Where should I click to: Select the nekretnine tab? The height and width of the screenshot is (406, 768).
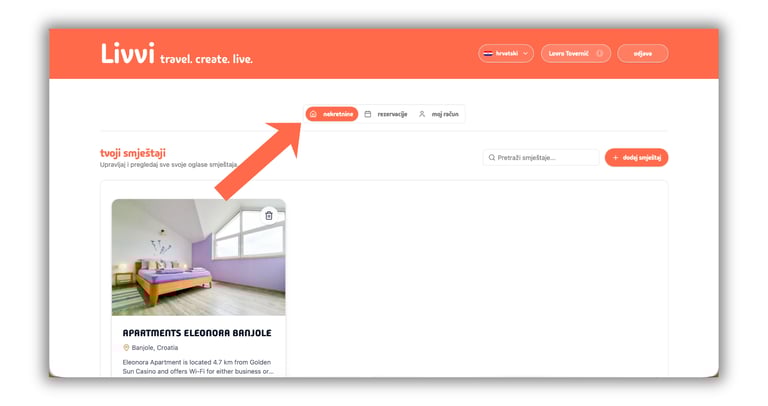click(332, 114)
